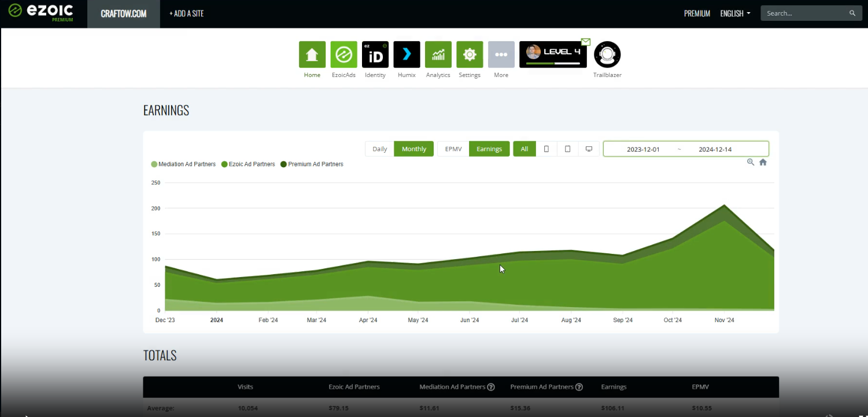Open the EzoicAds app icon
This screenshot has height=417, width=868.
point(343,54)
